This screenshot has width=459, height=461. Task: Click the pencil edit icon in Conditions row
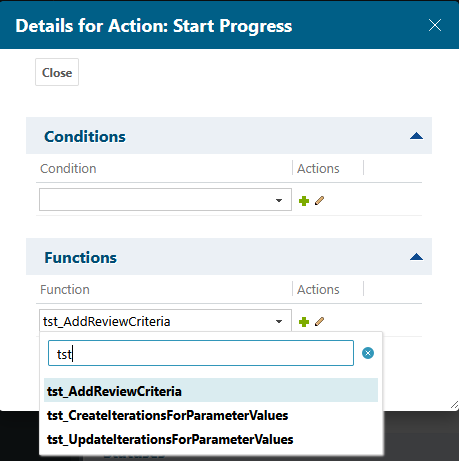tap(319, 201)
